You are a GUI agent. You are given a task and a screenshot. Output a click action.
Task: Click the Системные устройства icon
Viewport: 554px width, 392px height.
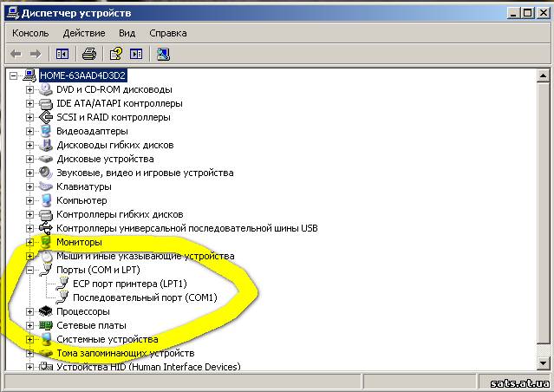pyautogui.click(x=46, y=339)
